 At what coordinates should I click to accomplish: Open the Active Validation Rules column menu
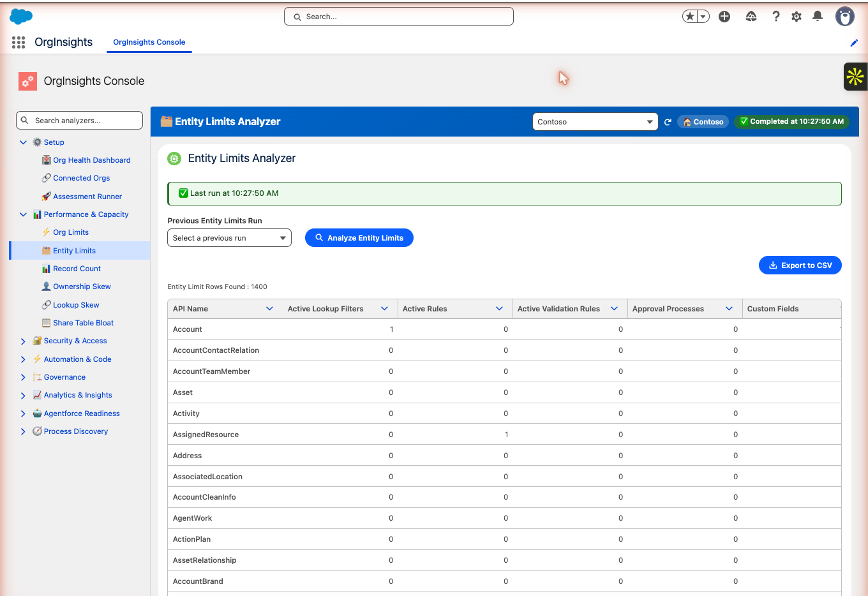pos(614,309)
